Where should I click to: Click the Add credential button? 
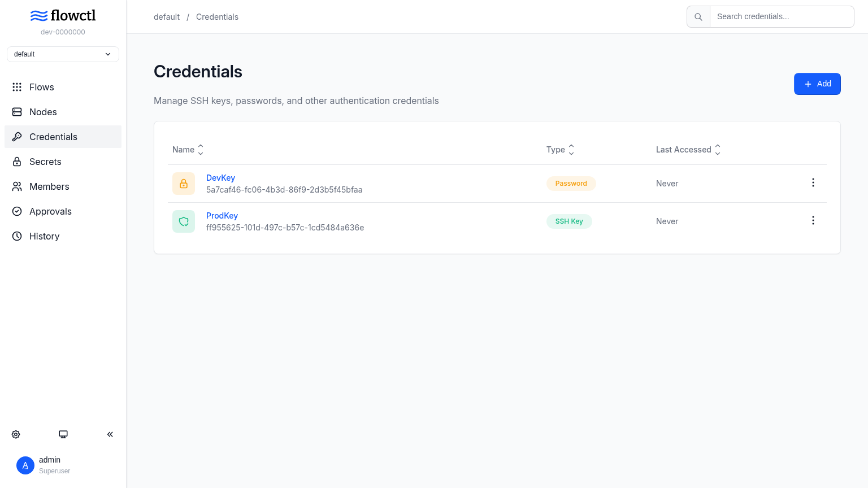817,84
